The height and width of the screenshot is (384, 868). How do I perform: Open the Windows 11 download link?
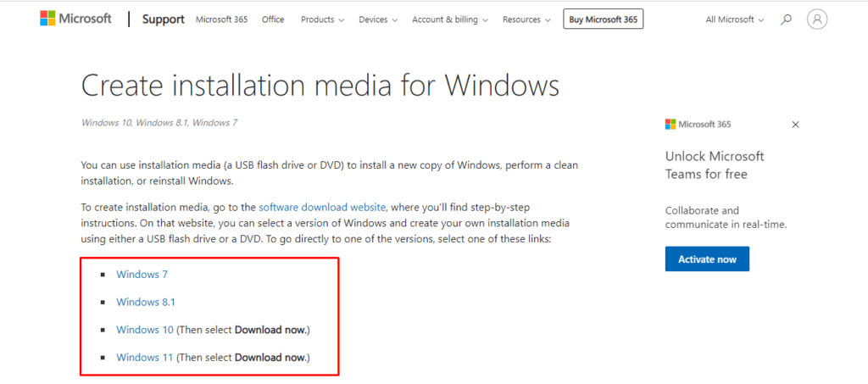click(x=144, y=357)
